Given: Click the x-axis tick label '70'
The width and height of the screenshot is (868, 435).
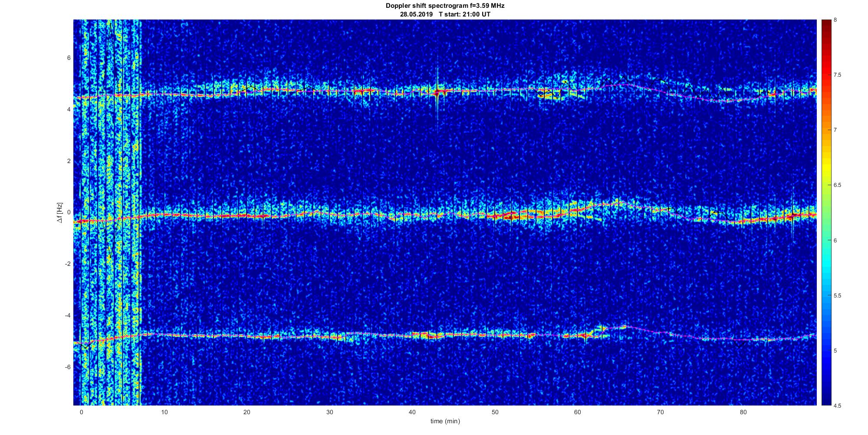Looking at the screenshot, I should 661,412.
